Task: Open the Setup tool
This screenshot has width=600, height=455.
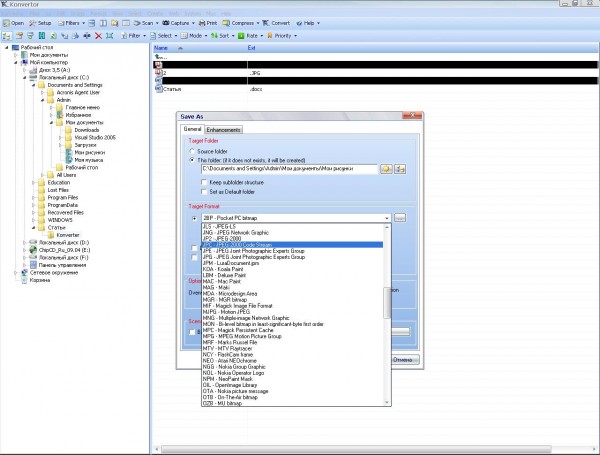Action: pos(40,23)
